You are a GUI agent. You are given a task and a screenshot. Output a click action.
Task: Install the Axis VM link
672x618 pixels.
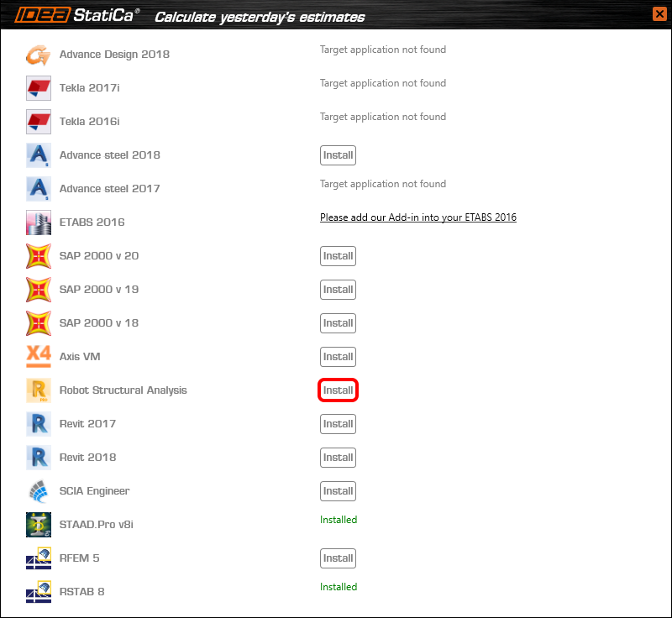(338, 357)
